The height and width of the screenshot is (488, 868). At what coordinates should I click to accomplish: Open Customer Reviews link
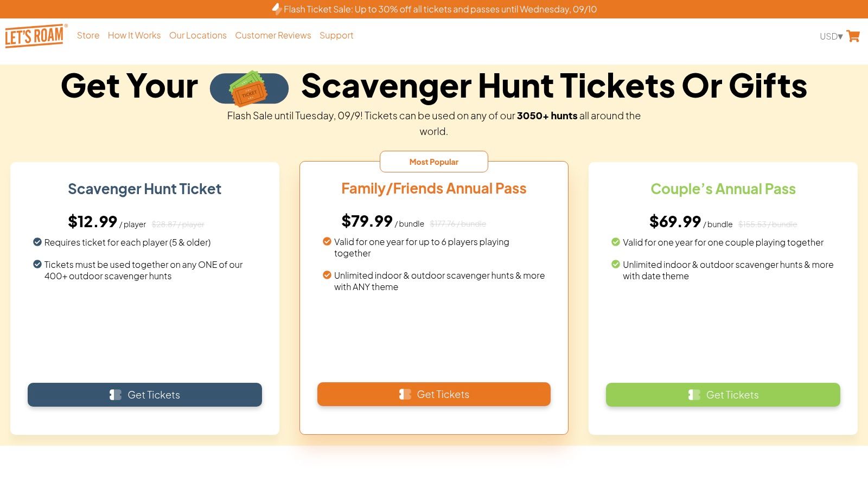pyautogui.click(x=273, y=35)
